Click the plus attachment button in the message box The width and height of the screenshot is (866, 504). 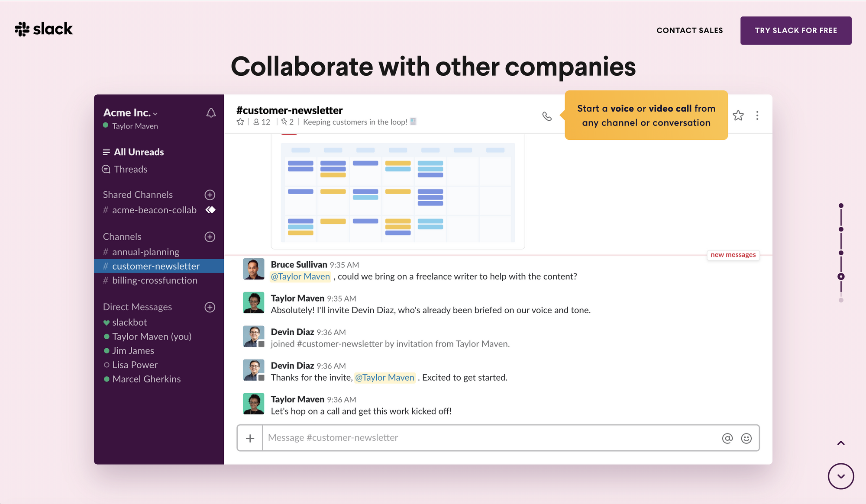tap(250, 438)
